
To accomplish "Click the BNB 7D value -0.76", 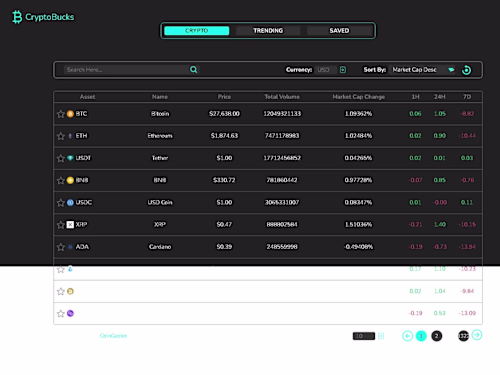I will coord(467,180).
